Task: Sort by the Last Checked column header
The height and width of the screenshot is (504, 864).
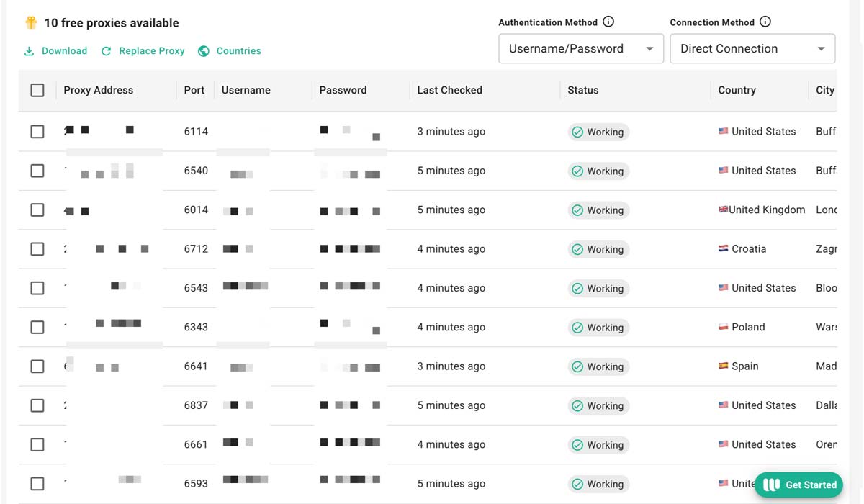Action: 449,90
